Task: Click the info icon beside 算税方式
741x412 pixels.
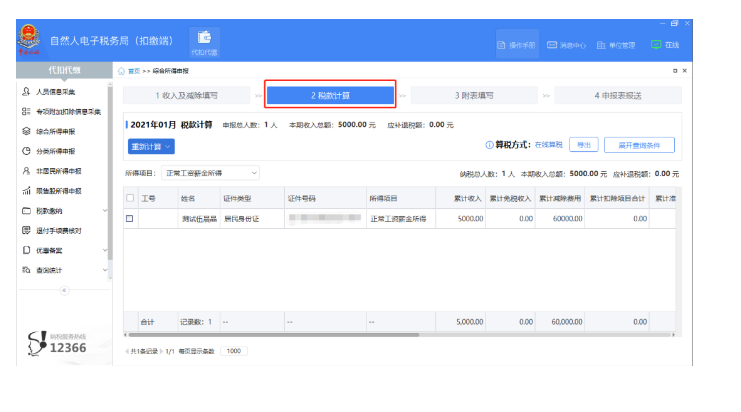Action: 489,145
